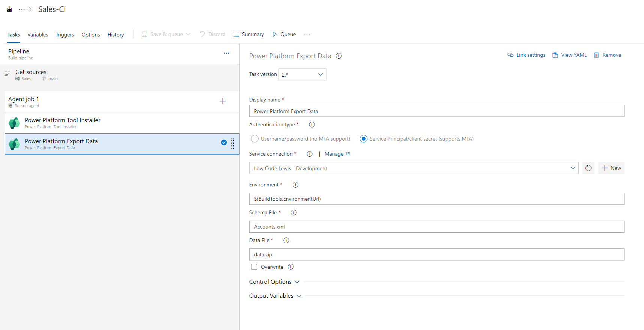Toggle the Overwrite checkbox

(x=254, y=267)
